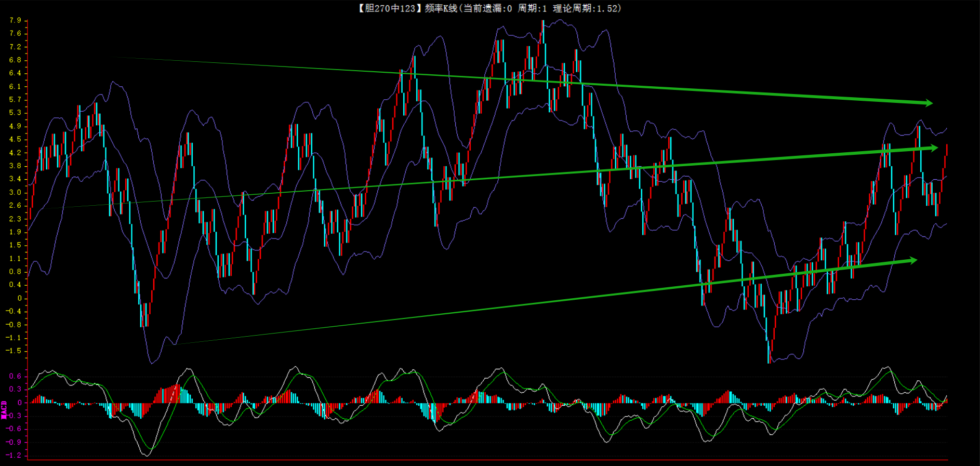Screen dimensions: 980x466
Task: Click the 1.1 price axis label
Action: coord(15,258)
